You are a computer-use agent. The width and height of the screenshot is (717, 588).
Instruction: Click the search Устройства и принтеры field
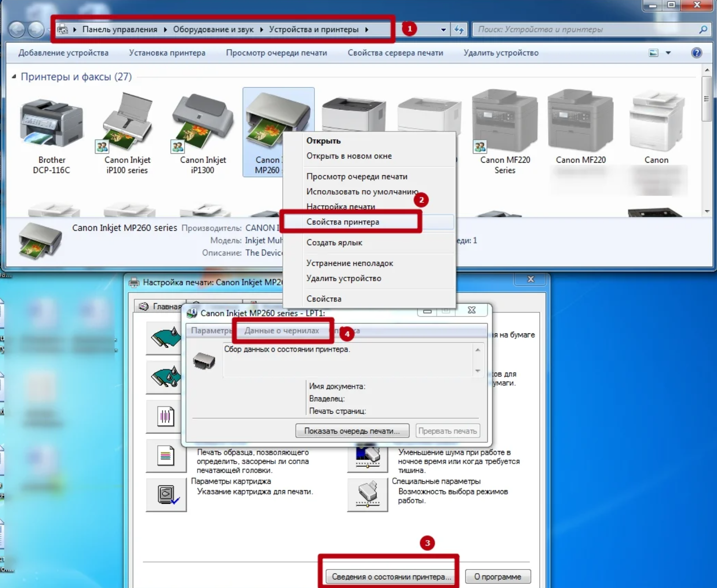coord(585,30)
